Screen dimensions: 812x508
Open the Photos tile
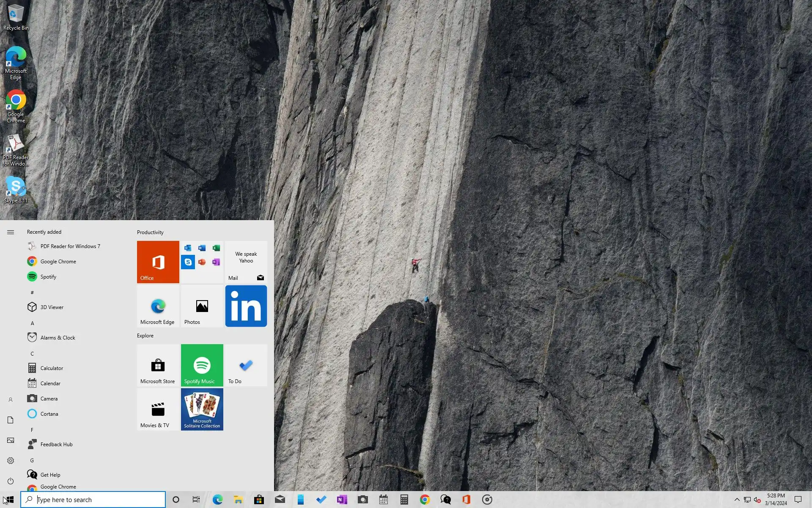(x=202, y=306)
